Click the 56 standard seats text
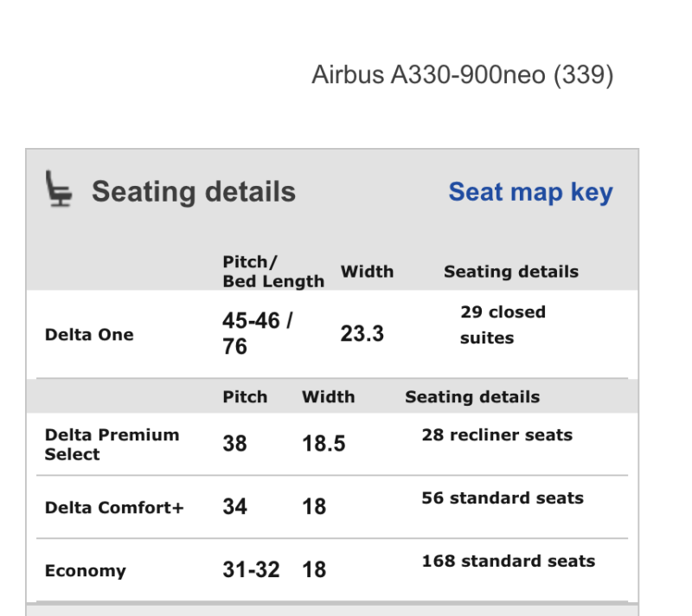The height and width of the screenshot is (616, 692). tap(502, 498)
